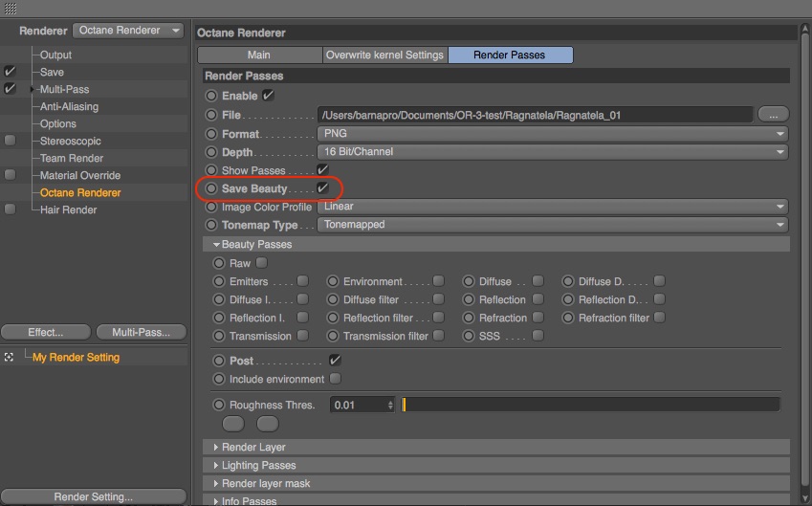Open the Depth dropdown showing 16 Bit/Channel
812x506 pixels.
coord(553,152)
